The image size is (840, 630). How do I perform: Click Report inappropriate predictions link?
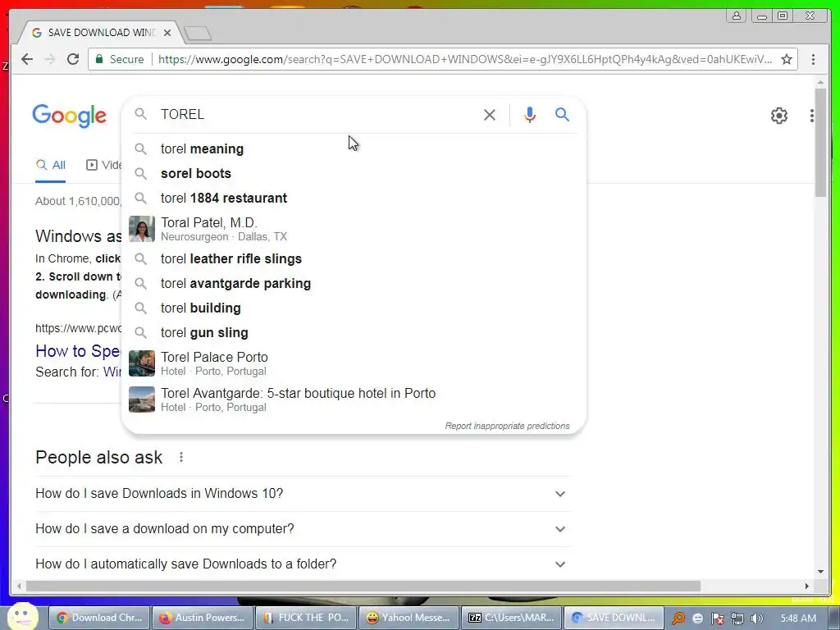[507, 426]
